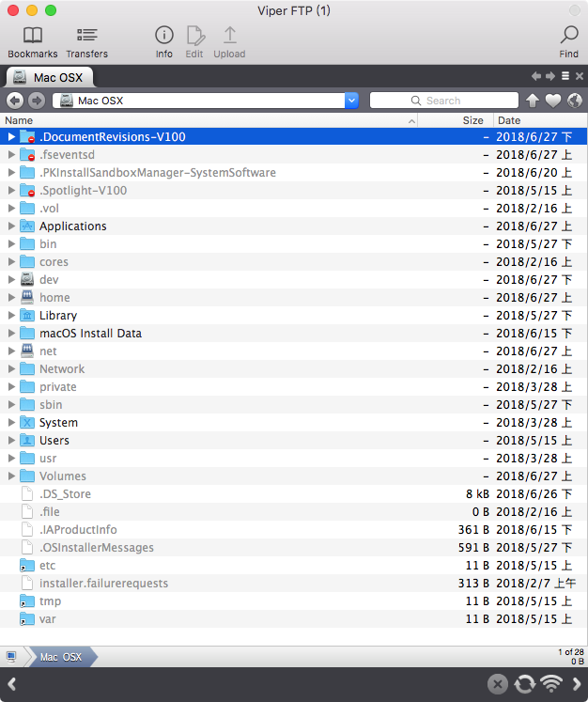Go forward with the navigation forward arrow
Viewport: 588px width, 702px height.
[37, 101]
